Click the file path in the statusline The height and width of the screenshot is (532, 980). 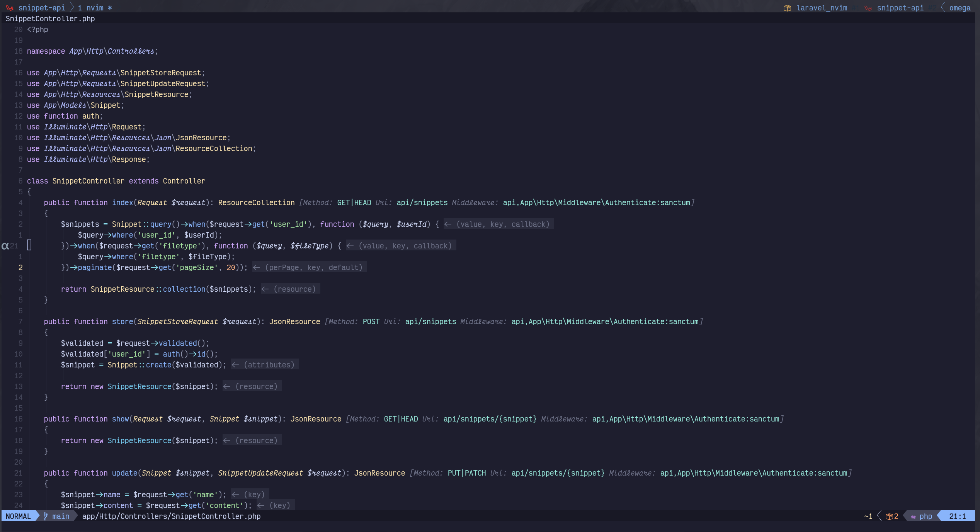pyautogui.click(x=171, y=516)
